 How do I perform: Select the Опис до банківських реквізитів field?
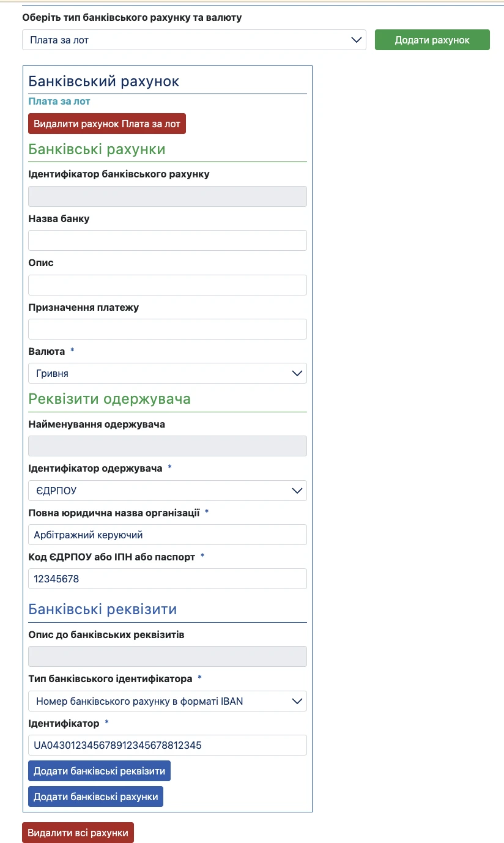tap(168, 656)
